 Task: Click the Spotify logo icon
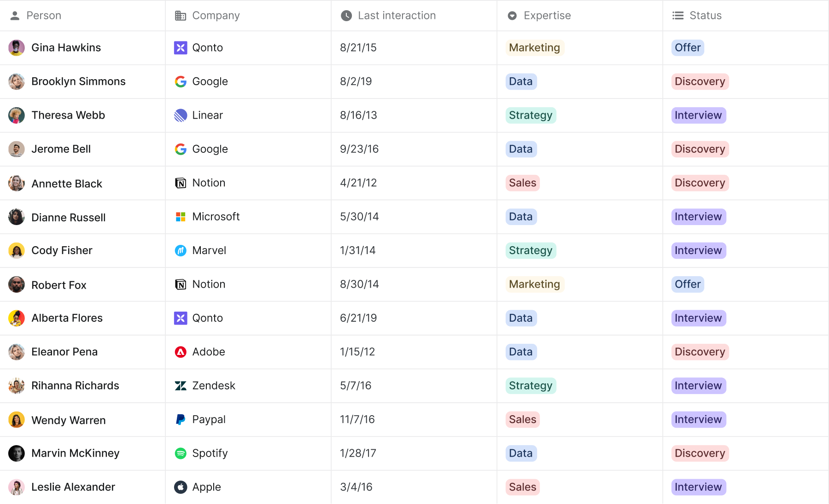point(181,453)
